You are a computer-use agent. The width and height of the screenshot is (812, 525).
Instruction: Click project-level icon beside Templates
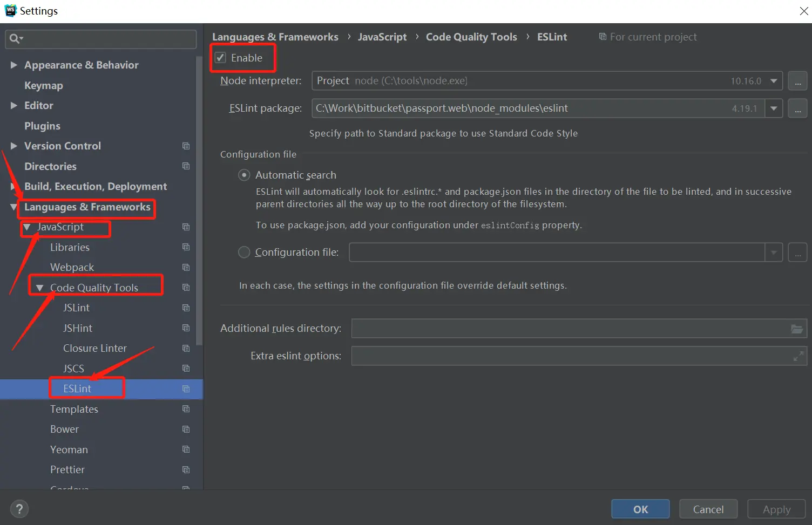(x=186, y=409)
